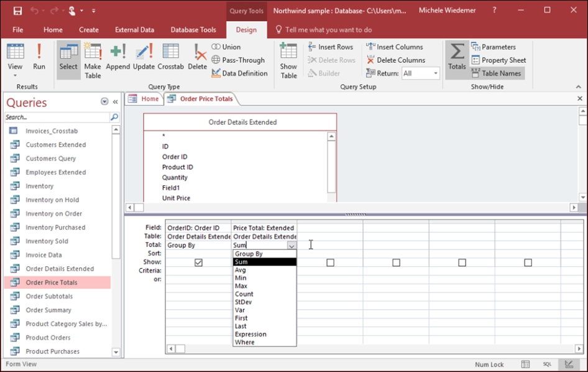
Task: Check Show box in third grid column
Action: (331, 263)
